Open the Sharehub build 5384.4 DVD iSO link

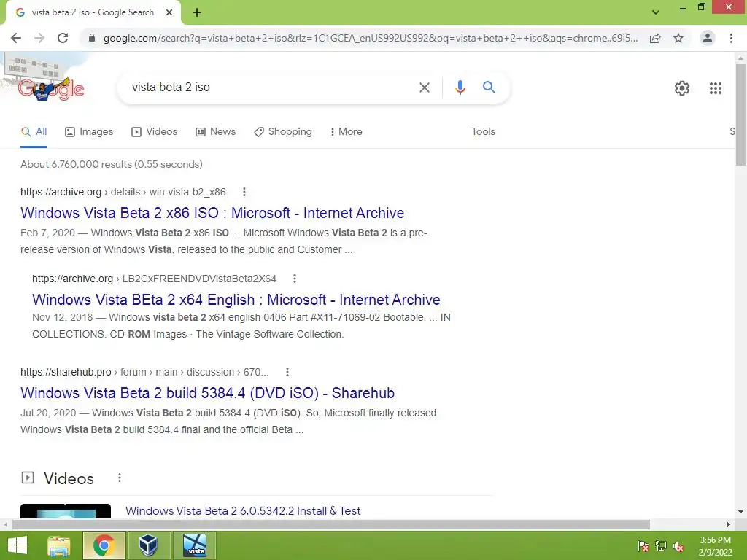[207, 393]
